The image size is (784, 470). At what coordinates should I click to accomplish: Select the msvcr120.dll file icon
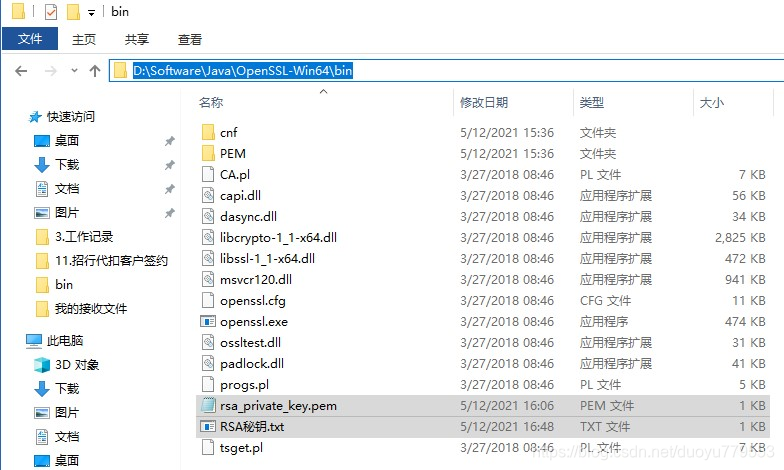tap(208, 280)
